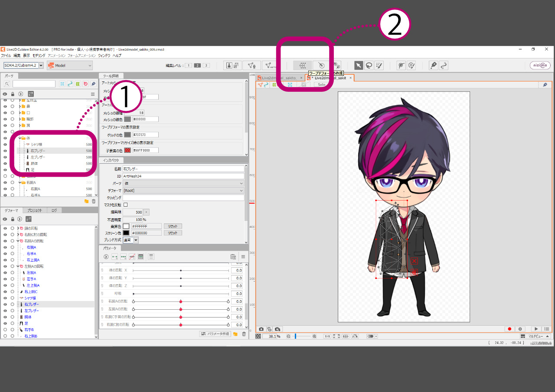The width and height of the screenshot is (555, 392).
Task: Toggle lock circle for 左腕Aの回転 deformer
Action: [x=13, y=266]
